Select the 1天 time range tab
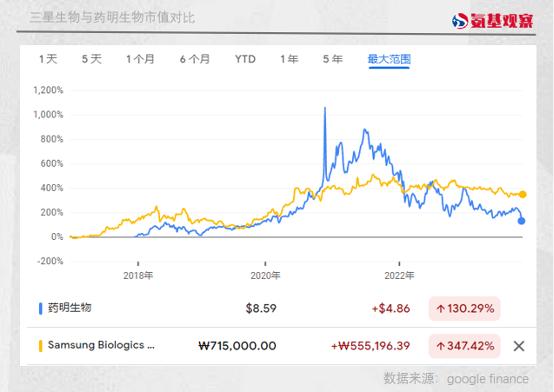This screenshot has height=392, width=554. [48, 59]
